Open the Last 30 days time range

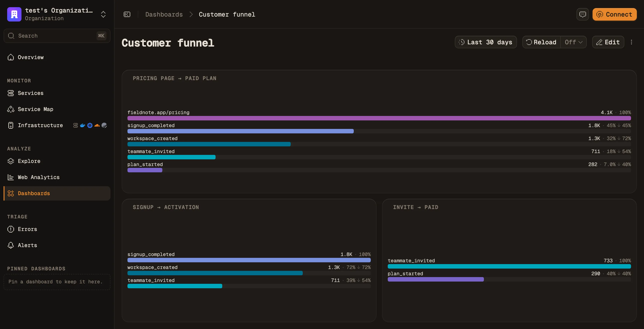pos(486,42)
